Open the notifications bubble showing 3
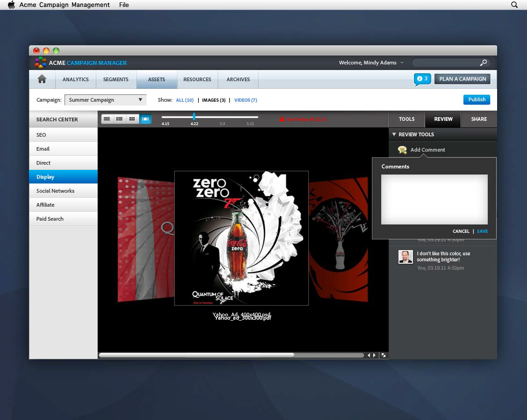The width and height of the screenshot is (527, 420). point(422,79)
